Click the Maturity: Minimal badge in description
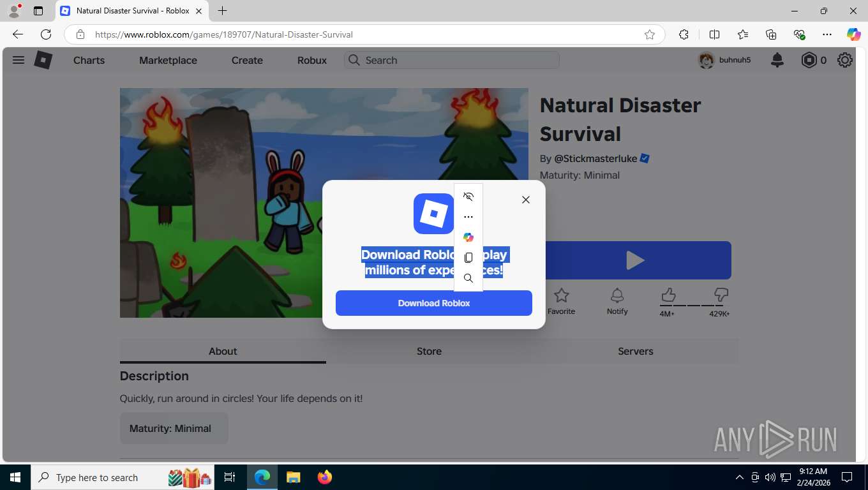 coord(174,428)
